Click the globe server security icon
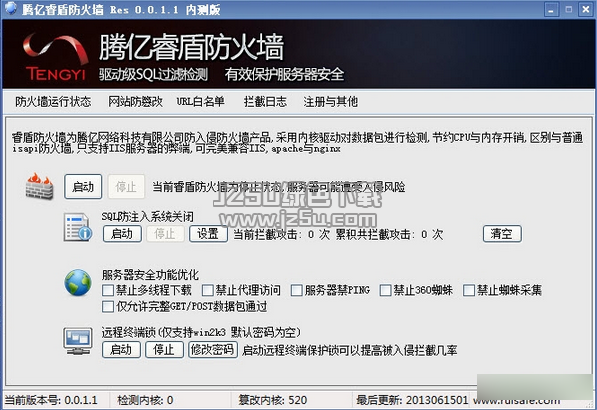This screenshot has height=410, width=597. tap(78, 282)
